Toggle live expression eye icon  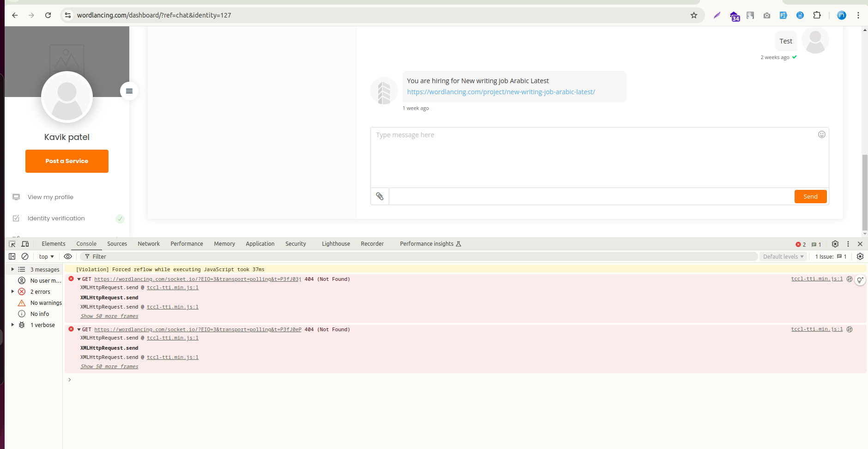pyautogui.click(x=68, y=256)
